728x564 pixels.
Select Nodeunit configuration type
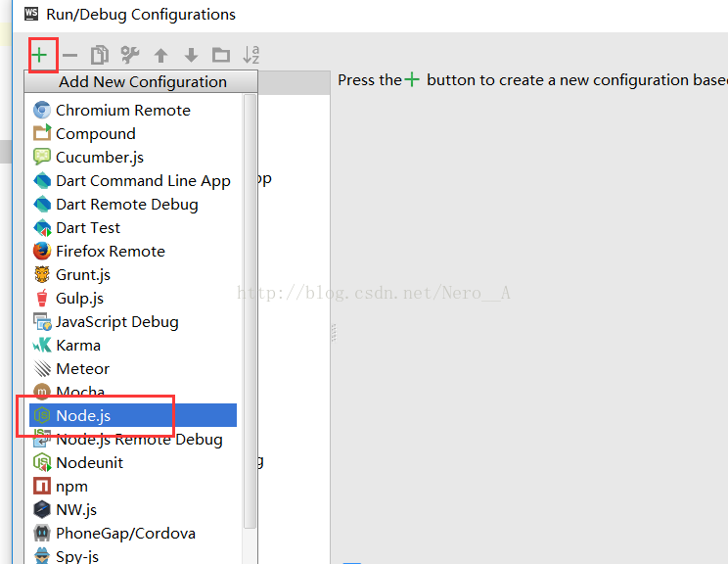(135, 462)
